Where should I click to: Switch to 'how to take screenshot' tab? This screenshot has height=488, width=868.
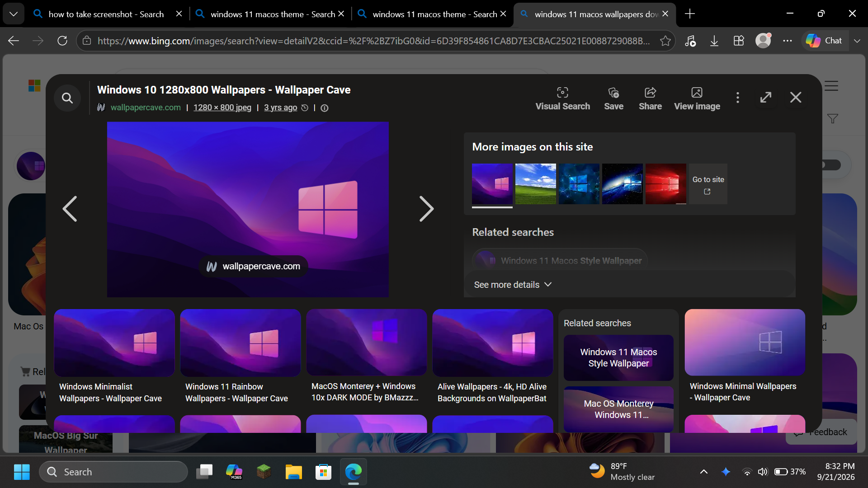coord(106,14)
